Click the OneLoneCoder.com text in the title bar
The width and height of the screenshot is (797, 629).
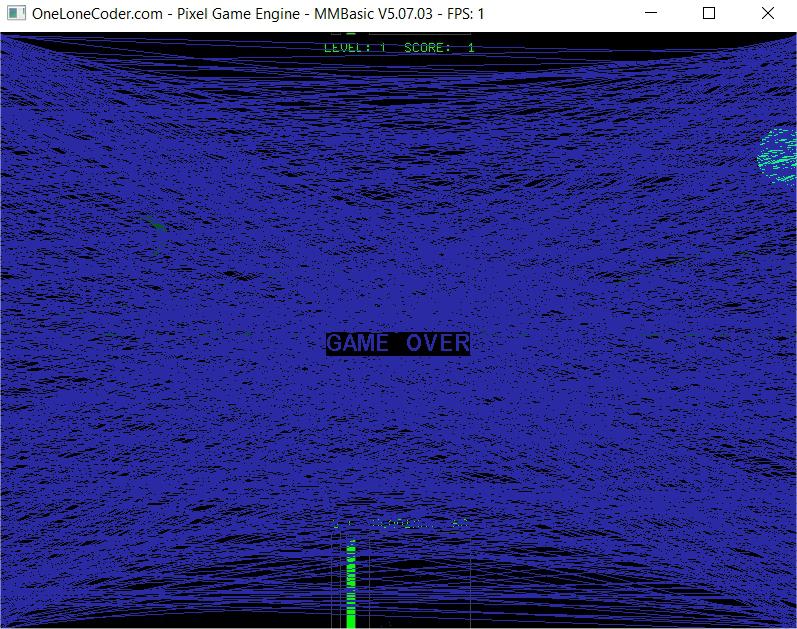[98, 14]
